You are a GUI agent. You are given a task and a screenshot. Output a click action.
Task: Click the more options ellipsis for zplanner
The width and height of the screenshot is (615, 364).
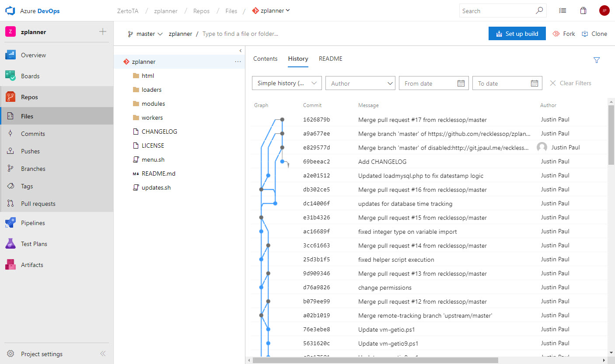[x=238, y=62]
